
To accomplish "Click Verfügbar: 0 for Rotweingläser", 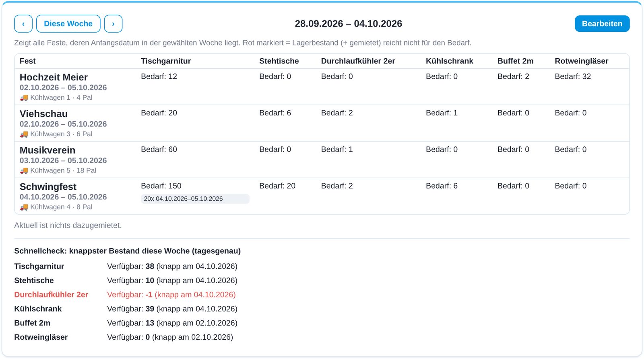I will click(x=170, y=337).
